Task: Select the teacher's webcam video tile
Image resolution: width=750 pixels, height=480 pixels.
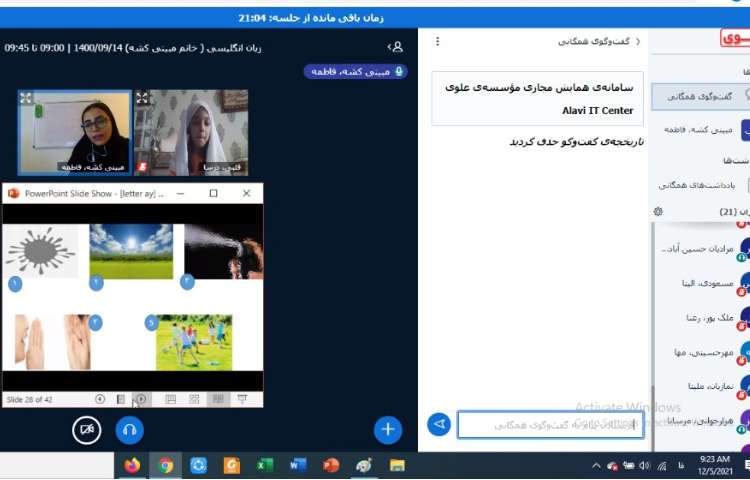Action: pos(75,132)
